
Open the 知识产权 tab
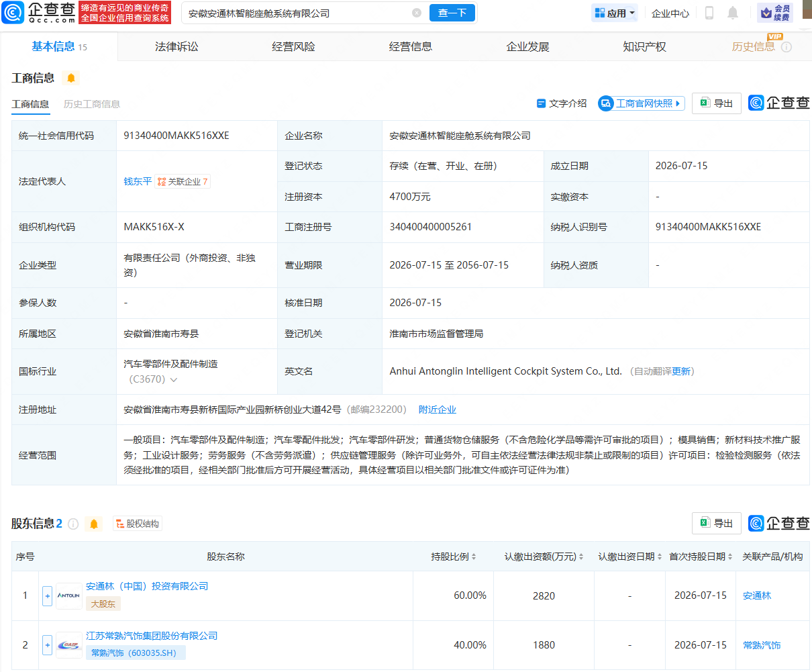pyautogui.click(x=644, y=46)
